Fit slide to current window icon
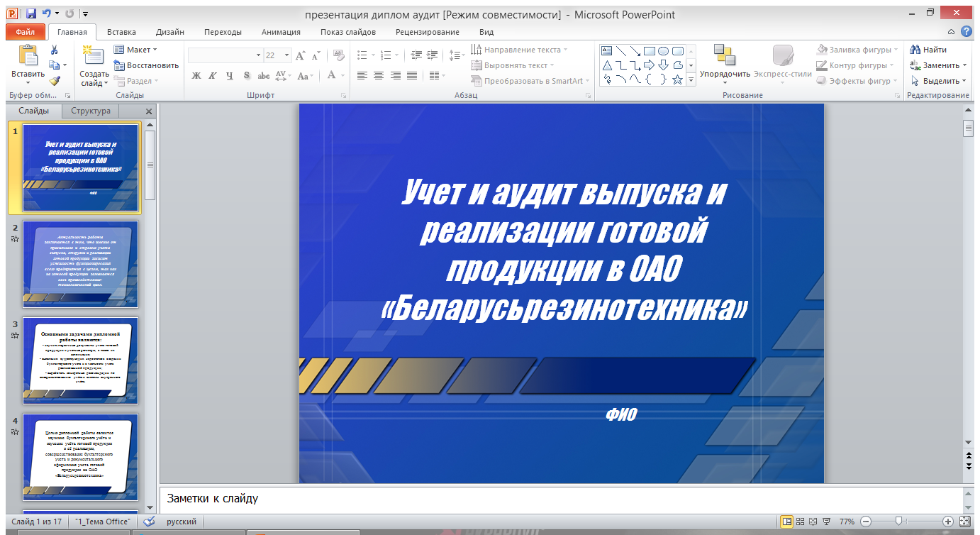The width and height of the screenshot is (980, 535). pyautogui.click(x=964, y=522)
